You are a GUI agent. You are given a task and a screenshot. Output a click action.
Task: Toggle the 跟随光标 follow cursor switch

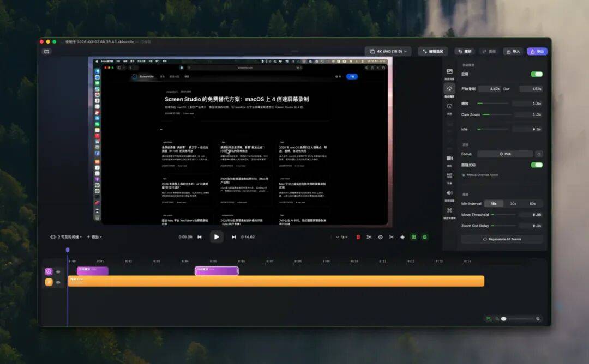pos(537,165)
